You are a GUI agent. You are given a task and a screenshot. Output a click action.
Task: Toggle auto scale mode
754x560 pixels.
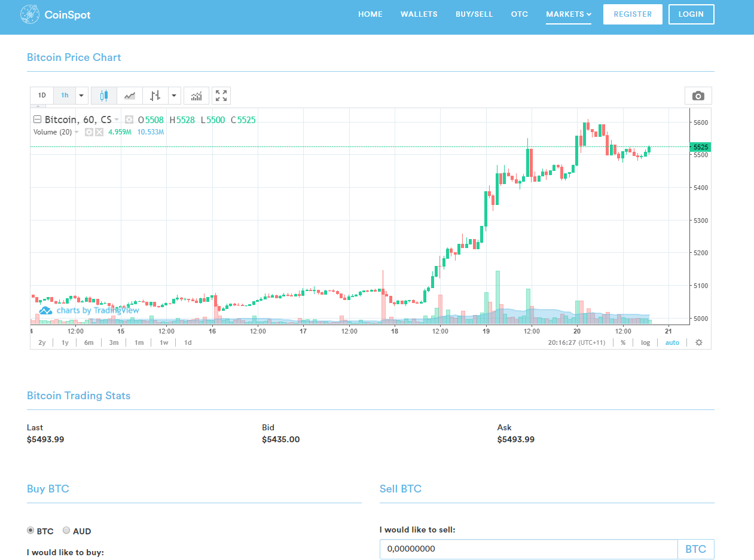pyautogui.click(x=672, y=342)
